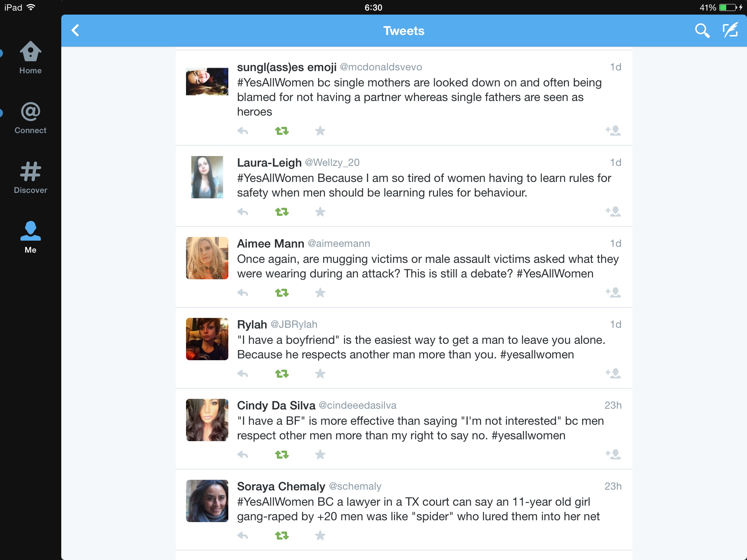Switch to the Home tab
The width and height of the screenshot is (747, 560).
(30, 58)
